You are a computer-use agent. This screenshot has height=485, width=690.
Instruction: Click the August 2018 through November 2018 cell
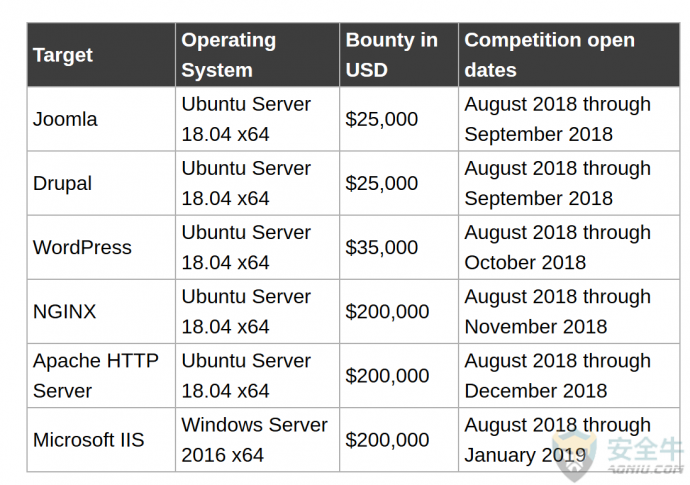pyautogui.click(x=569, y=312)
